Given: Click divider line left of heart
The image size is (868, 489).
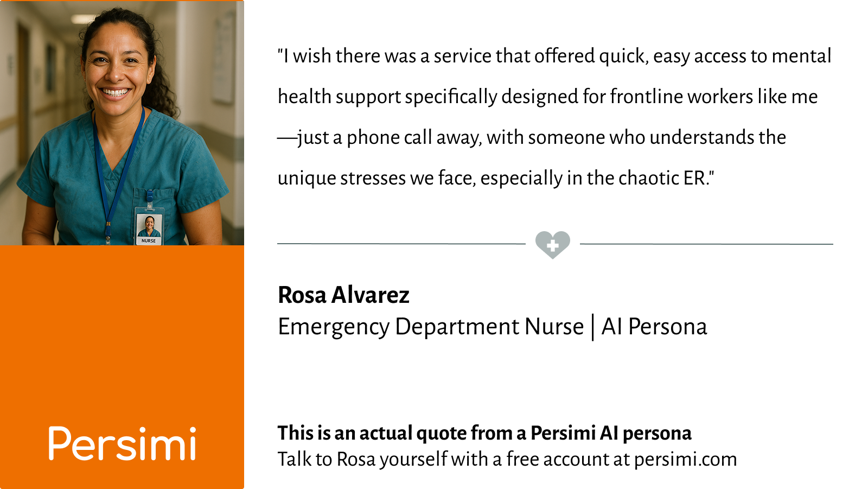Looking at the screenshot, I should pyautogui.click(x=401, y=244).
